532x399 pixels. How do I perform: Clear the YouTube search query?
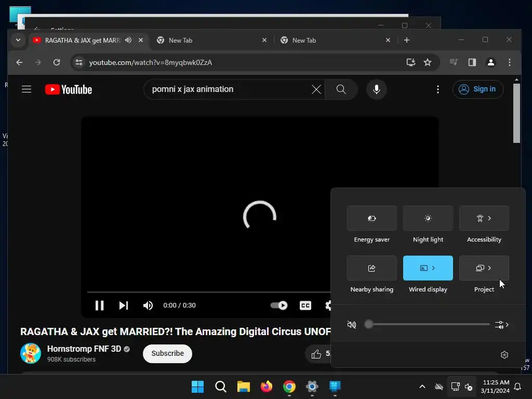316,89
